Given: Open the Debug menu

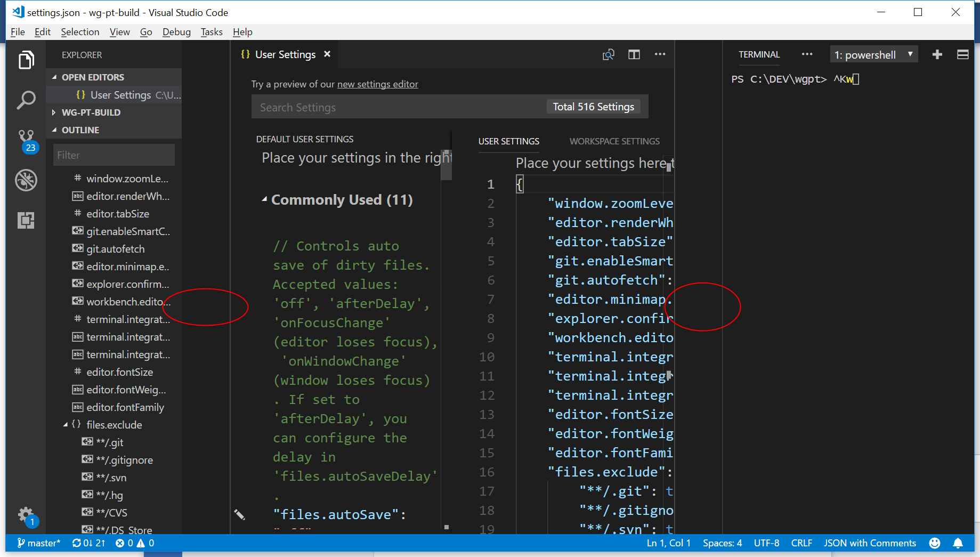Looking at the screenshot, I should coord(176,32).
